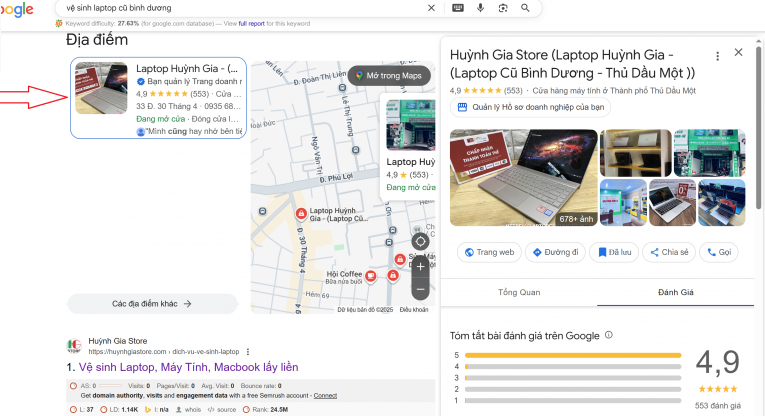The width and height of the screenshot is (765, 416).
Task: Open the info icon beside Tóm tắt bài đánh giá
Action: pyautogui.click(x=608, y=335)
